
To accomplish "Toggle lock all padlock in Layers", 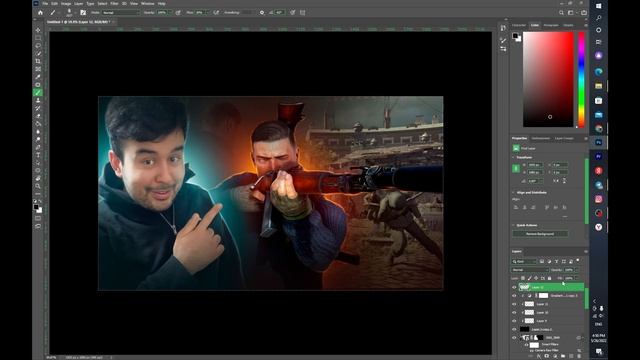I will pyautogui.click(x=549, y=278).
